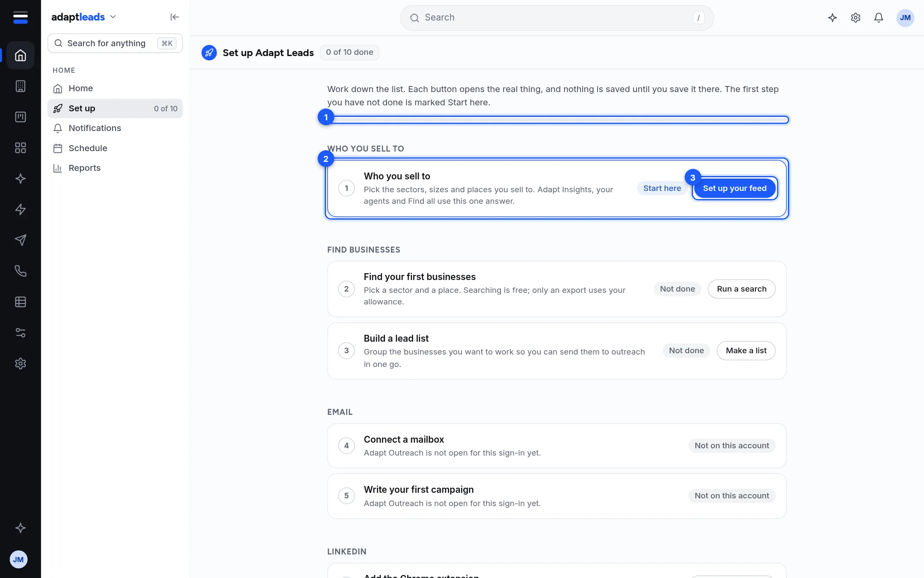Viewport: 924px width, 578px height.
Task: Open the paper plane send icon
Action: click(21, 240)
